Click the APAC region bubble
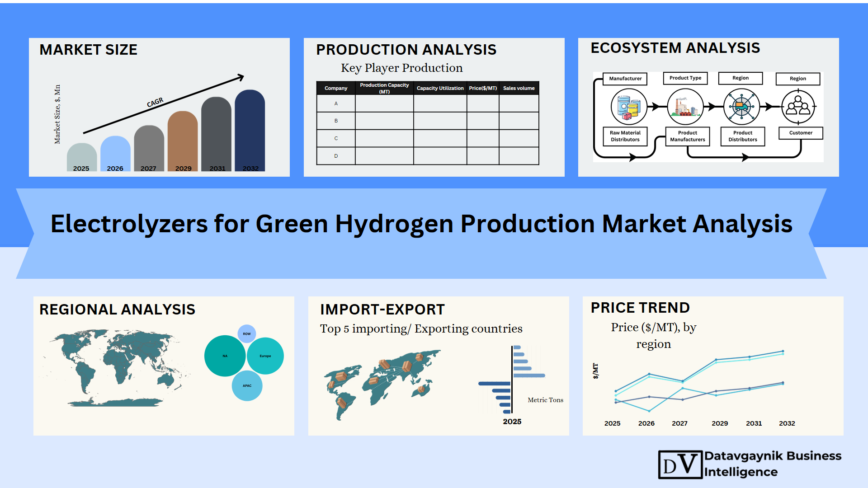Screen dimensions: 868x488 (x=247, y=386)
